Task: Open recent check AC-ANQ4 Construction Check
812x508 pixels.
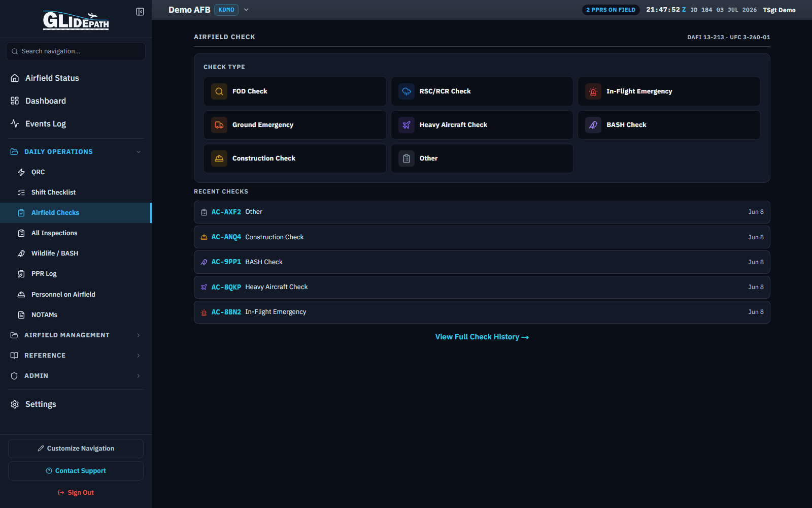Action: click(482, 237)
